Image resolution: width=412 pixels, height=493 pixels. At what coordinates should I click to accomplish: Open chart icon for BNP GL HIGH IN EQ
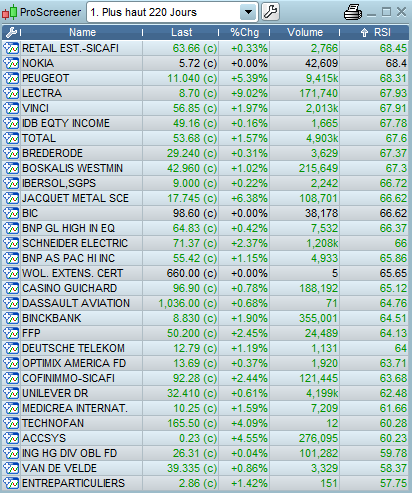tap(11, 228)
